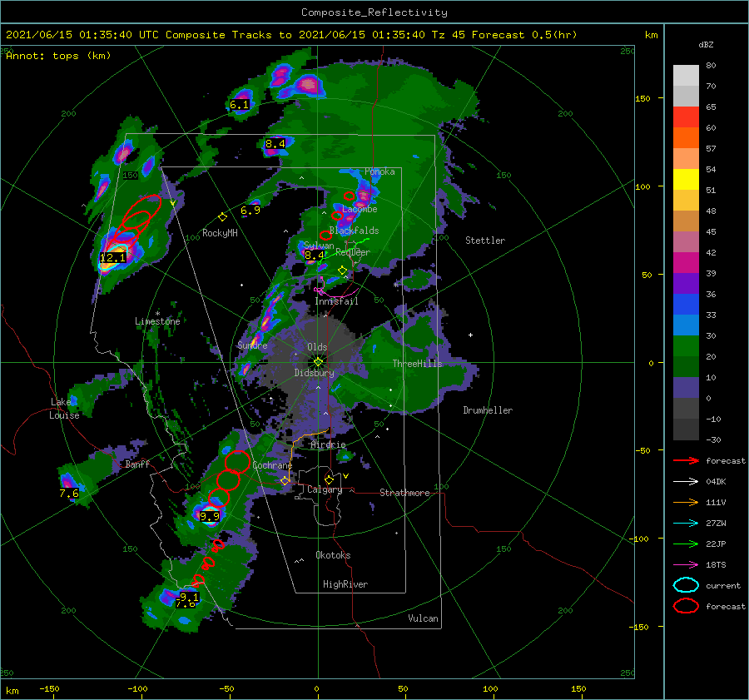Click the cyan current ellipse legend icon

(x=686, y=585)
